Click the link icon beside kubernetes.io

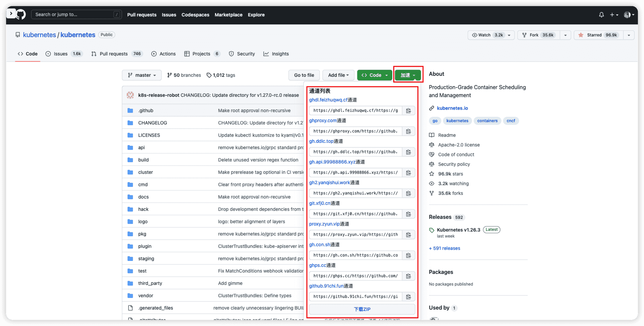432,108
